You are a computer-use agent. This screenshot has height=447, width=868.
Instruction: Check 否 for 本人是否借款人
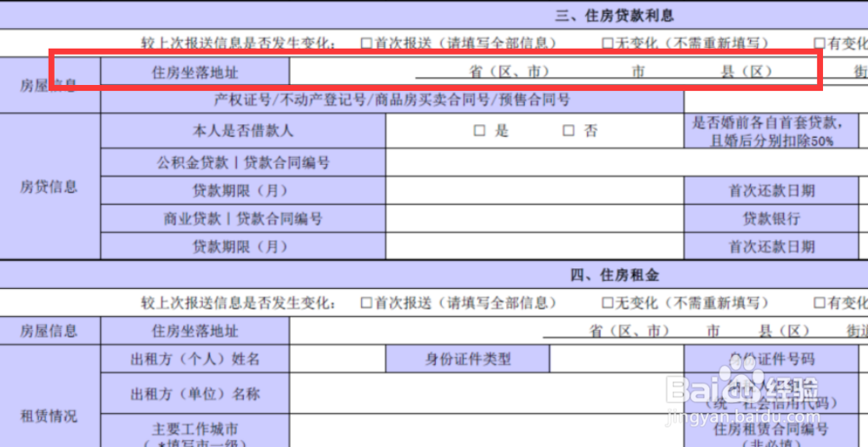569,130
